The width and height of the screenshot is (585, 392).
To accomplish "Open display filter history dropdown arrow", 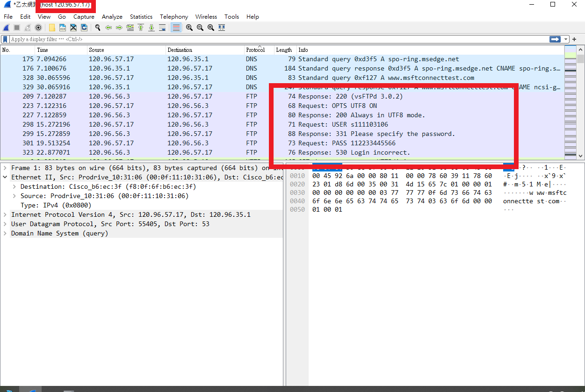I will click(566, 39).
